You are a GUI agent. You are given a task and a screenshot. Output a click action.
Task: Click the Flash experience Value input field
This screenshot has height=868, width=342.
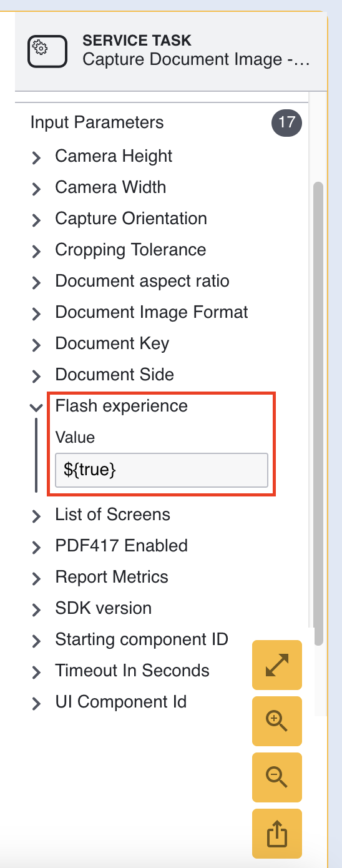[x=162, y=470]
